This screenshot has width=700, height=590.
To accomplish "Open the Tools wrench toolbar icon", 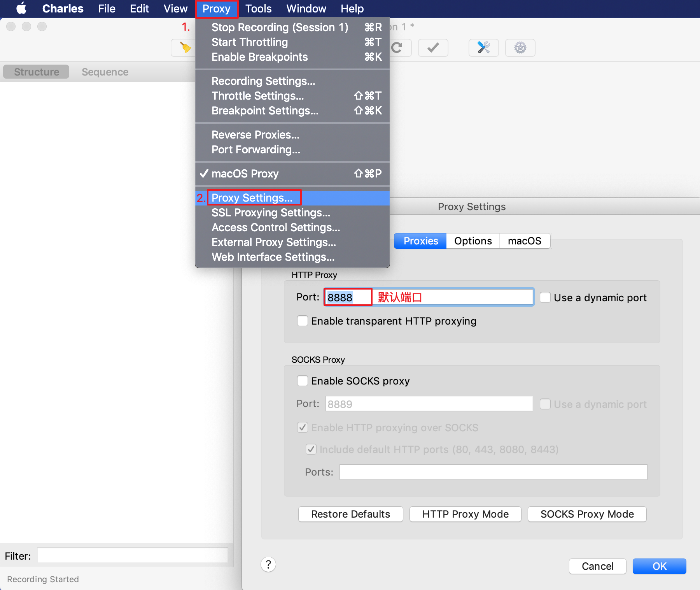I will pyautogui.click(x=483, y=48).
